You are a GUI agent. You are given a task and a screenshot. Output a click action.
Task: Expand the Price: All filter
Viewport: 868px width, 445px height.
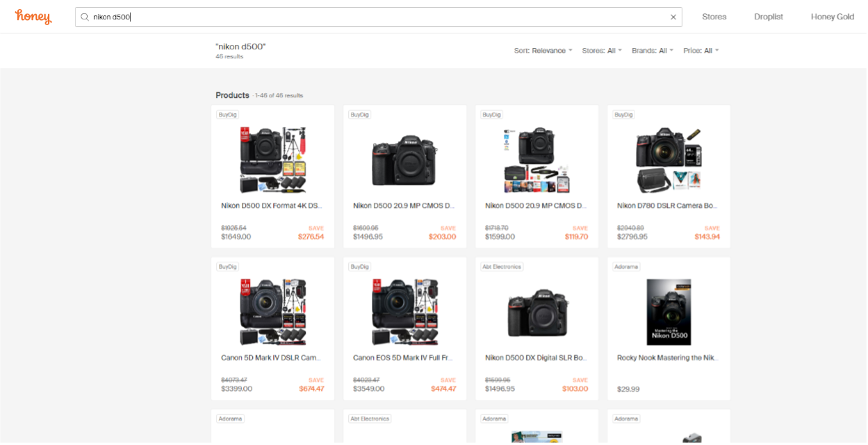tap(701, 51)
